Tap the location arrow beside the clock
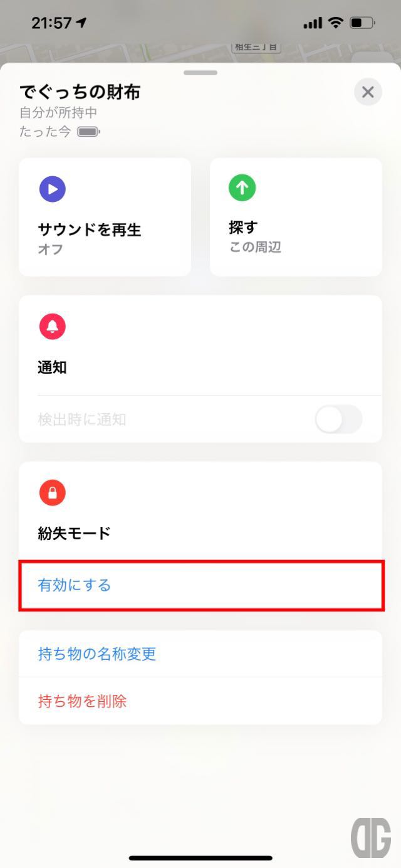Screen dimensions: 401x868 (x=81, y=23)
